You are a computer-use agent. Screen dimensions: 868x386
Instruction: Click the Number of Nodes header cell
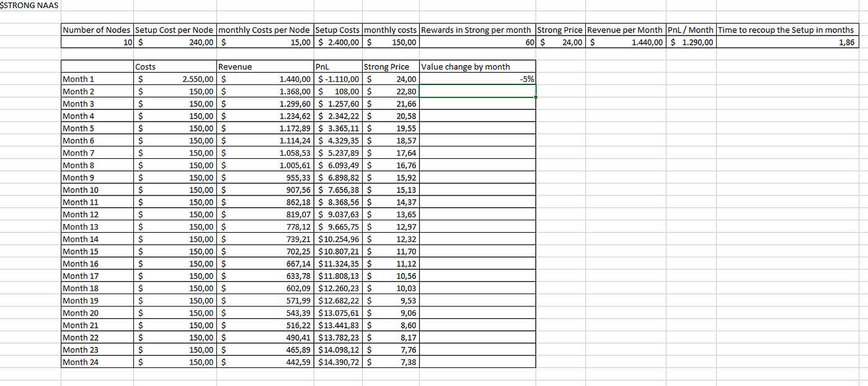point(97,30)
